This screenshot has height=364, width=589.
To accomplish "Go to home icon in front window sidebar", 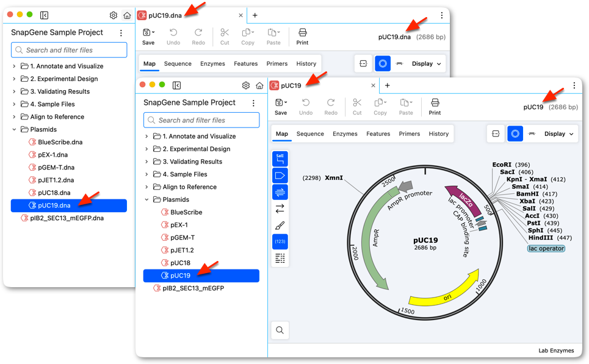I will coord(259,85).
